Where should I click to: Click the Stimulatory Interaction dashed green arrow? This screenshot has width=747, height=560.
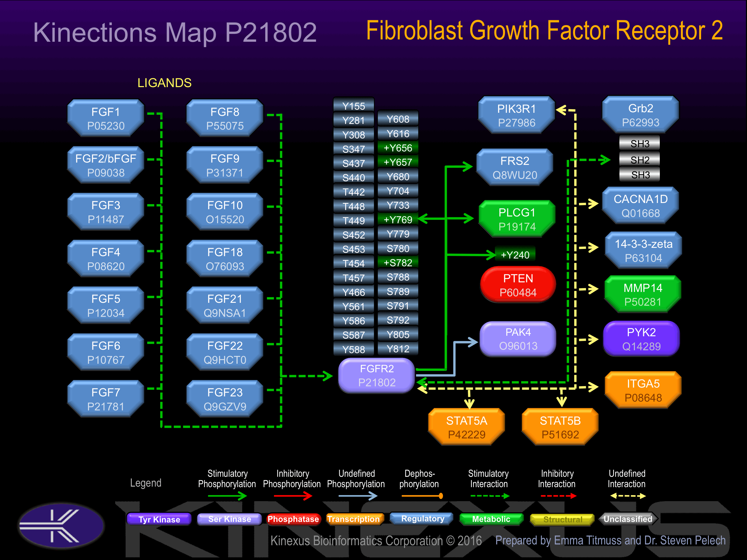[490, 496]
